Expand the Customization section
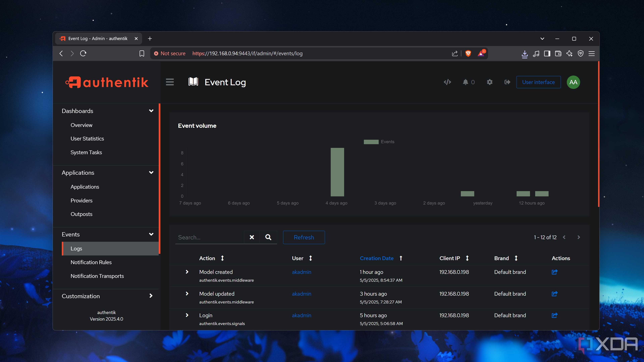 click(x=151, y=296)
